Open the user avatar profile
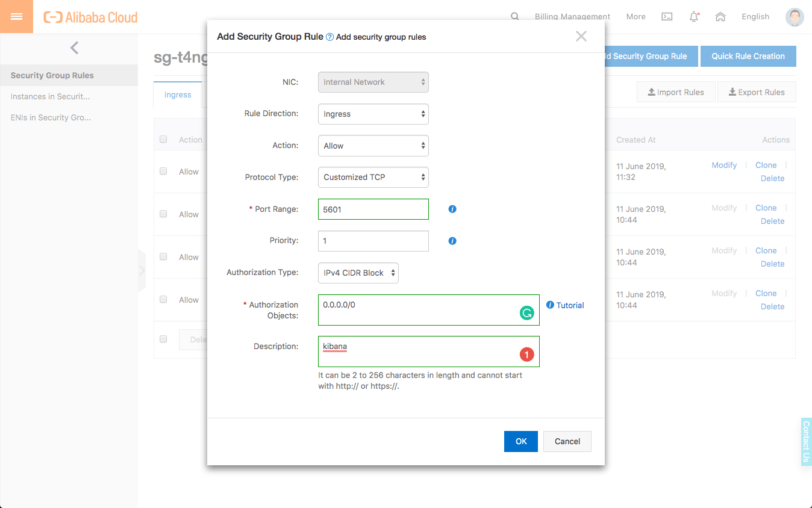This screenshot has height=508, width=812. pyautogui.click(x=795, y=17)
